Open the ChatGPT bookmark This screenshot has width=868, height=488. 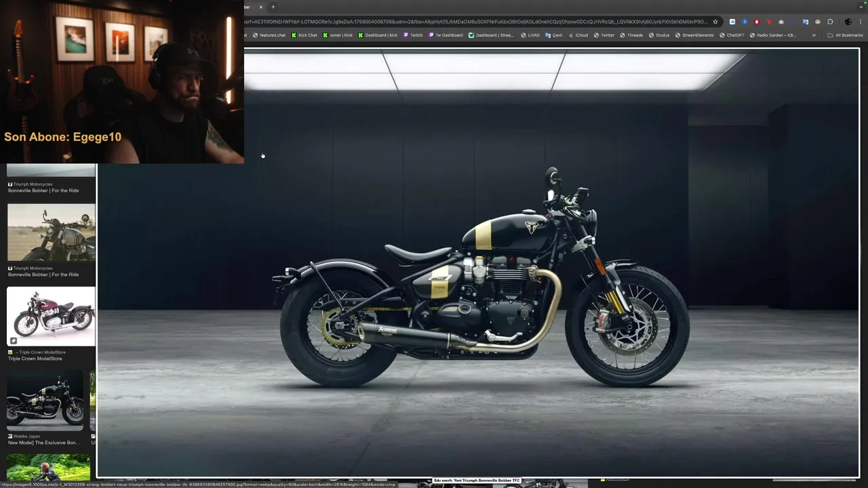click(x=732, y=35)
